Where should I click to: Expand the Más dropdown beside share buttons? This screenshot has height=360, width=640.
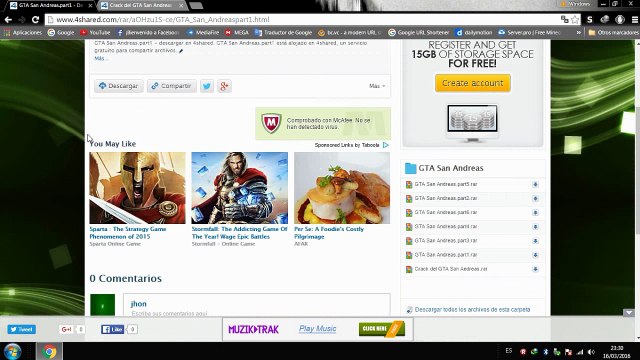[377, 86]
